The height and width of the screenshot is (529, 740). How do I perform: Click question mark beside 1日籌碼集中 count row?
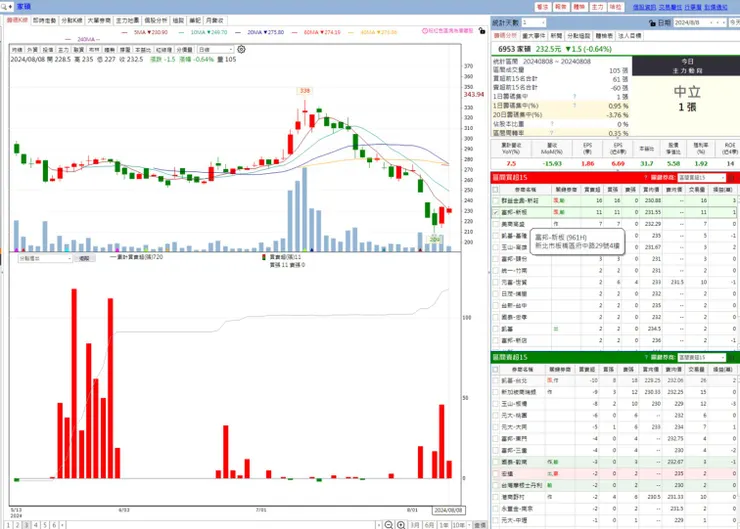(574, 97)
